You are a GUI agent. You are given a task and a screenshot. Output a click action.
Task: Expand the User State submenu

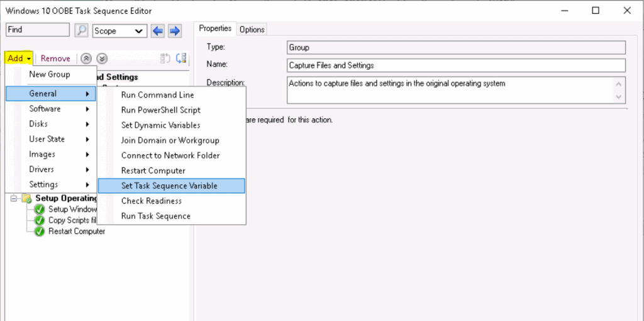coord(50,139)
